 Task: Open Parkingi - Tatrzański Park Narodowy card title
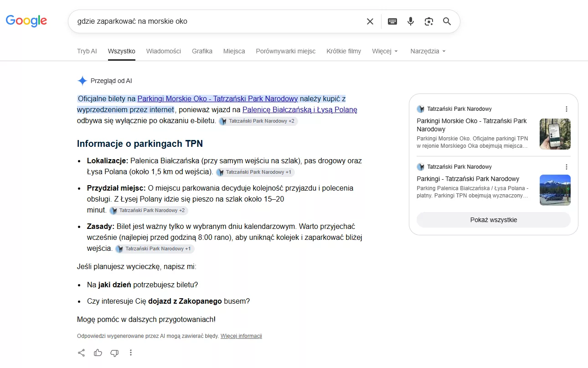tap(468, 179)
